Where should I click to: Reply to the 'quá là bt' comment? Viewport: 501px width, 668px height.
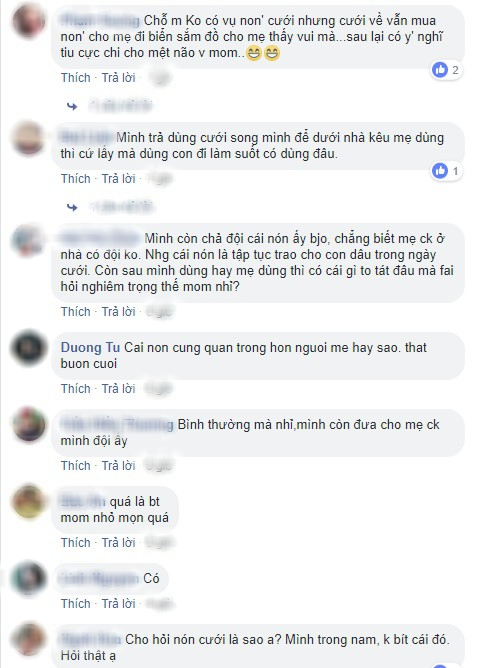(118, 542)
